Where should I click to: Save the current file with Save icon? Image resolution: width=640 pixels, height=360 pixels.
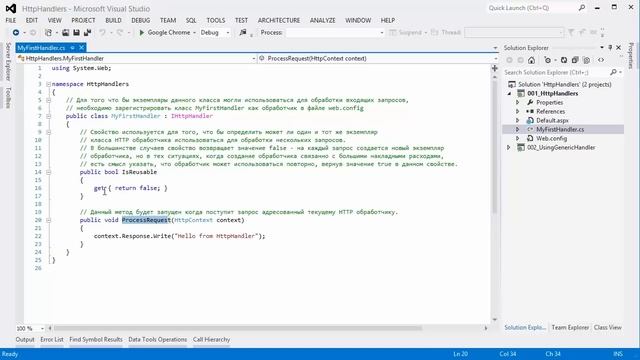click(76, 32)
